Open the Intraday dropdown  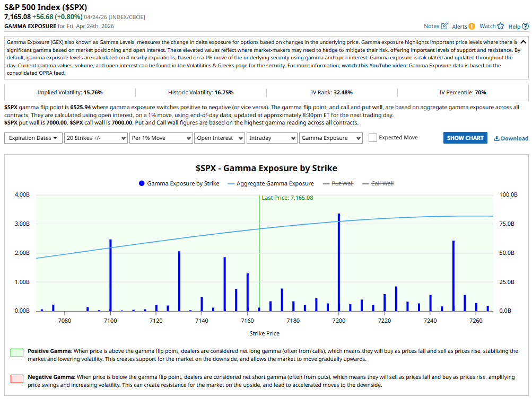(x=272, y=138)
